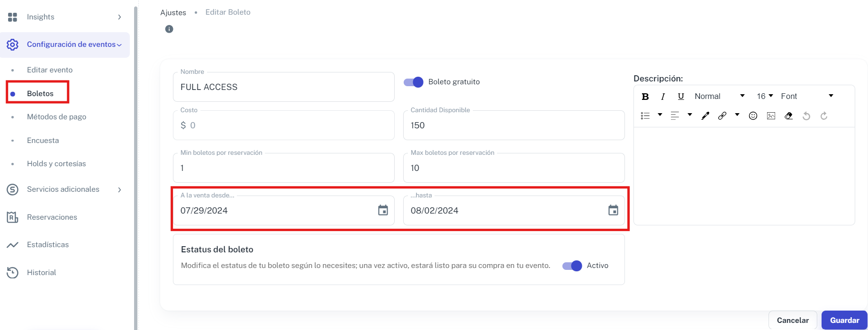The image size is (868, 330).
Task: Click the Insights grid icon
Action: coord(12,17)
